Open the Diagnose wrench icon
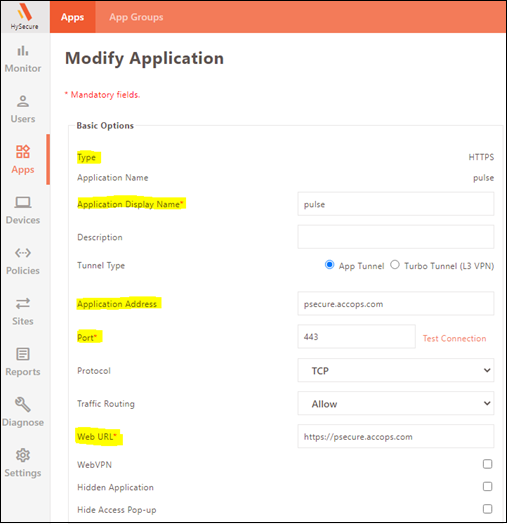This screenshot has height=525, width=507. pyautogui.click(x=23, y=404)
